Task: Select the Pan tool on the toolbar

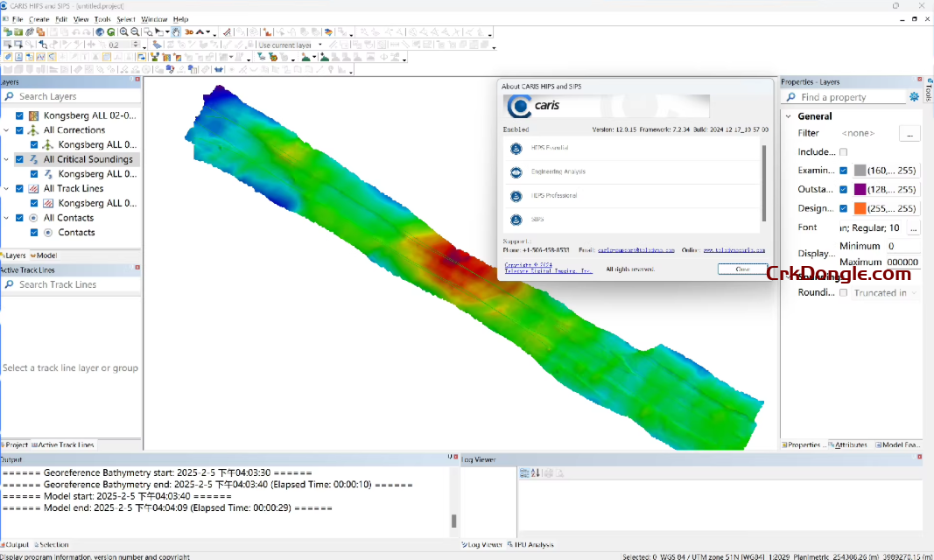Action: (176, 32)
